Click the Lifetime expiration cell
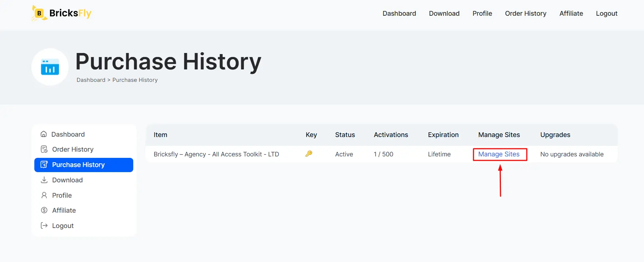The height and width of the screenshot is (262, 644). (x=439, y=154)
